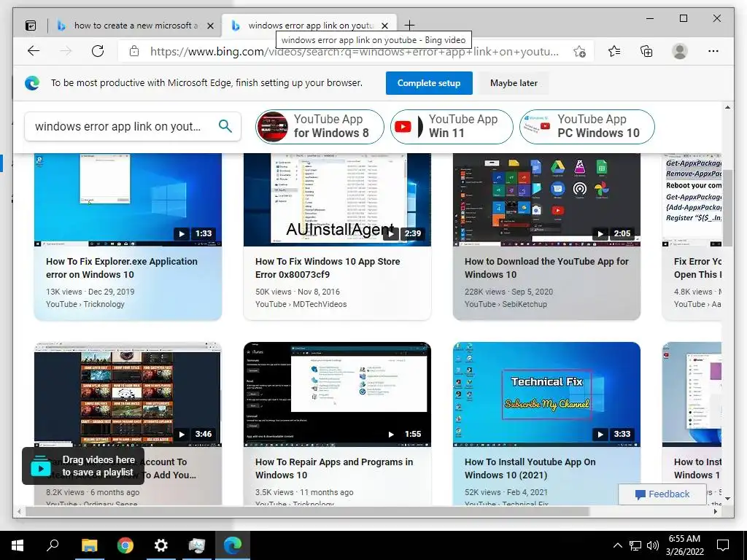This screenshot has height=560, width=747.
Task: Open the Explorer.exe error video thumbnail
Action: point(128,200)
